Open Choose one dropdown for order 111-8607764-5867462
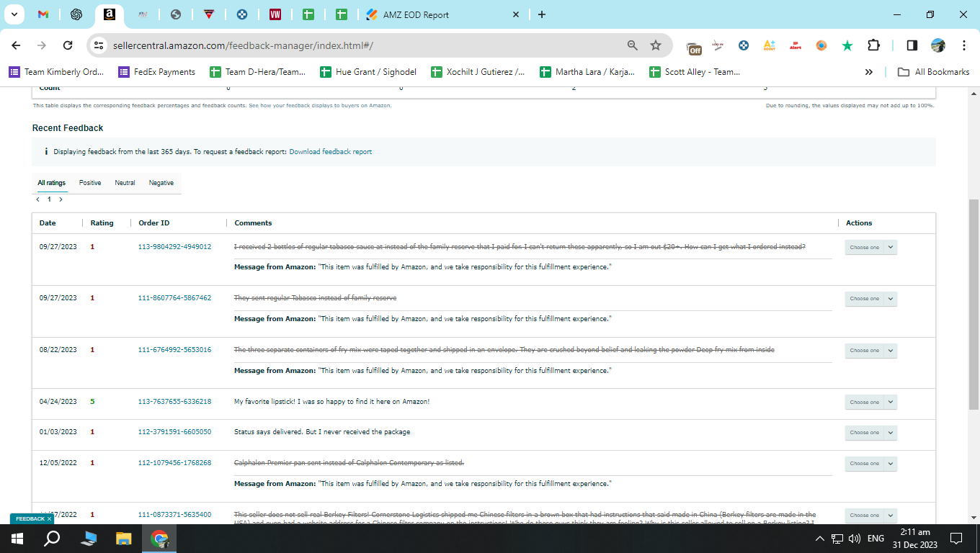The image size is (980, 553). tap(870, 299)
